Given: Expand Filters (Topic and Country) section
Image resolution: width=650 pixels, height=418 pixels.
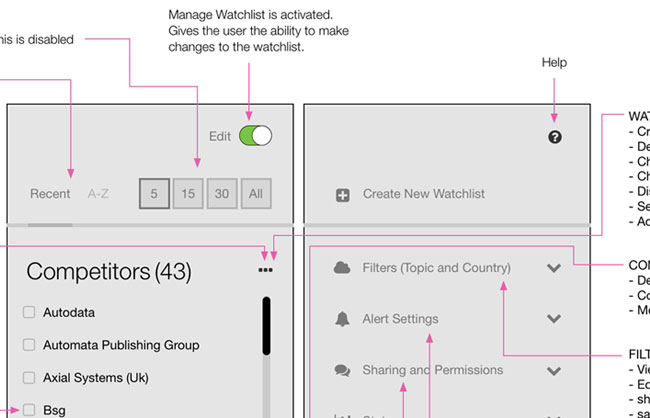Looking at the screenshot, I should coord(554,268).
